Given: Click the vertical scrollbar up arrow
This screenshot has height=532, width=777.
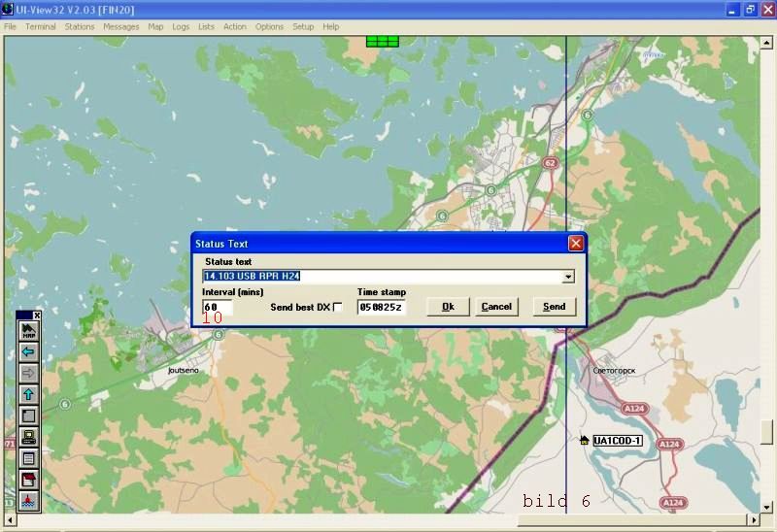Looking at the screenshot, I should [x=766, y=43].
